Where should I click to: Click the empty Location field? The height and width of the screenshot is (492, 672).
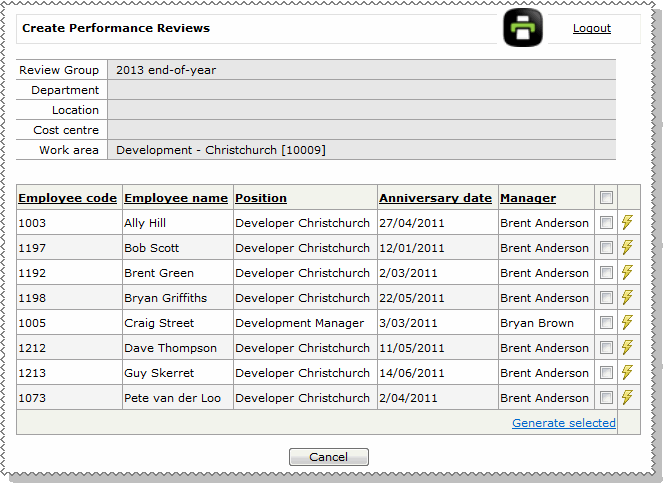click(362, 110)
